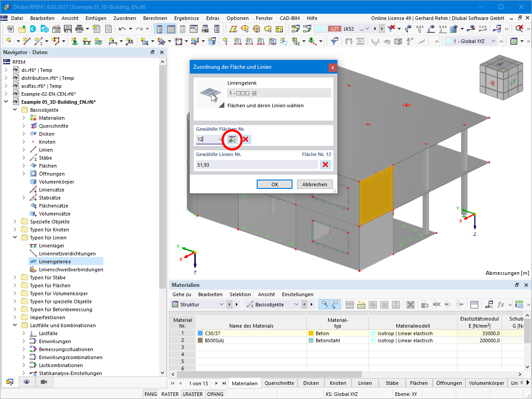Open the Struktur dropdown in Materialien panel
The width and height of the screenshot is (532, 399).
coord(198,305)
